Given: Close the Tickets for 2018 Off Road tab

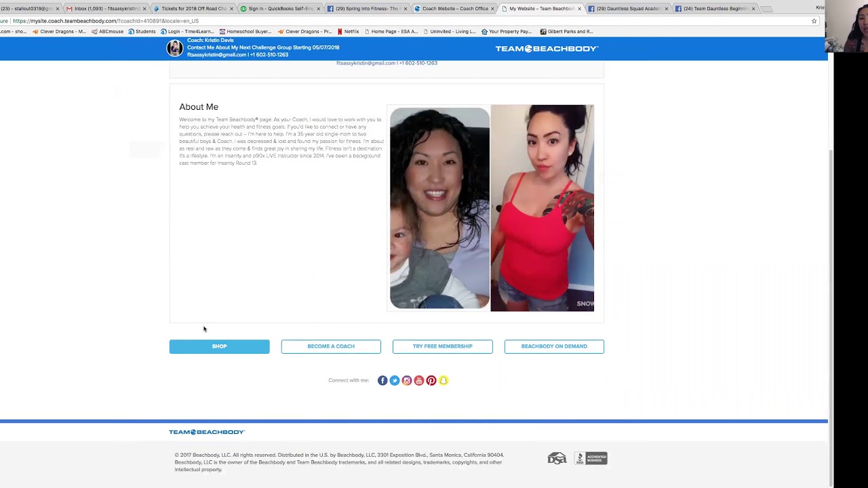Looking at the screenshot, I should pos(231,9).
